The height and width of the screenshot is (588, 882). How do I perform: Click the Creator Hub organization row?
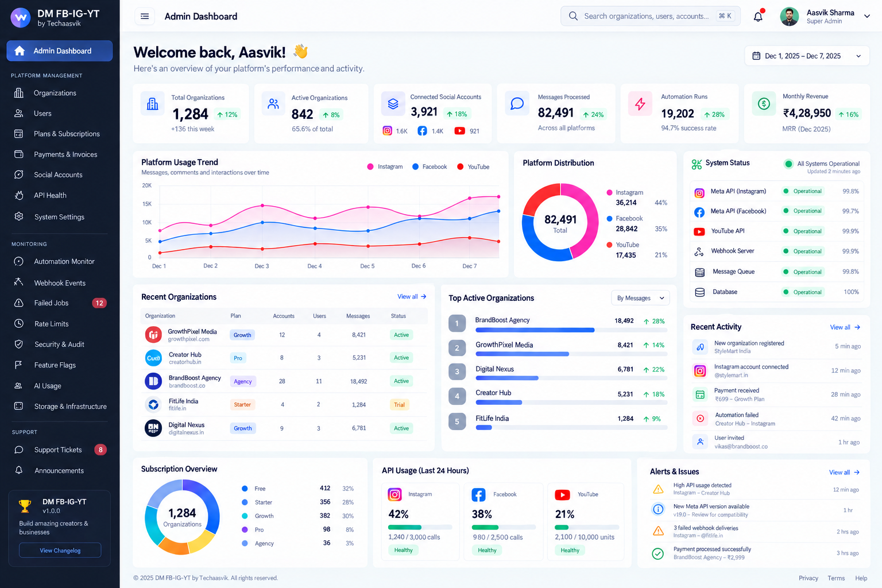pyautogui.click(x=284, y=358)
